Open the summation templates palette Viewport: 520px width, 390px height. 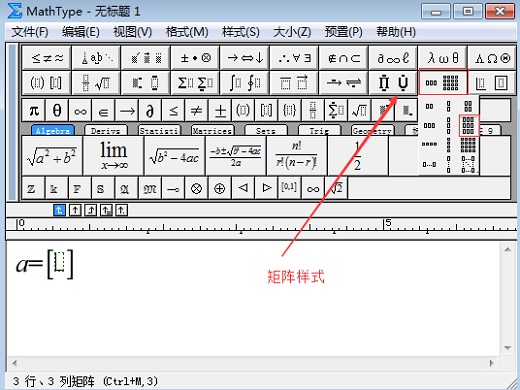click(195, 83)
